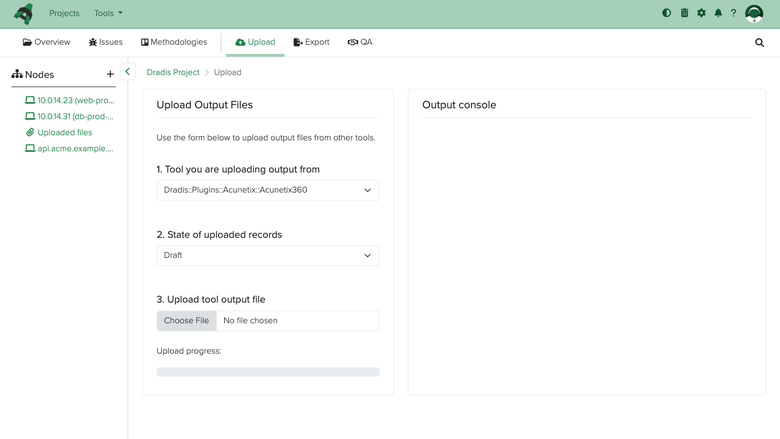Click the laptop icon next to 10.0.14.23
This screenshot has width=780, height=439.
(x=30, y=100)
